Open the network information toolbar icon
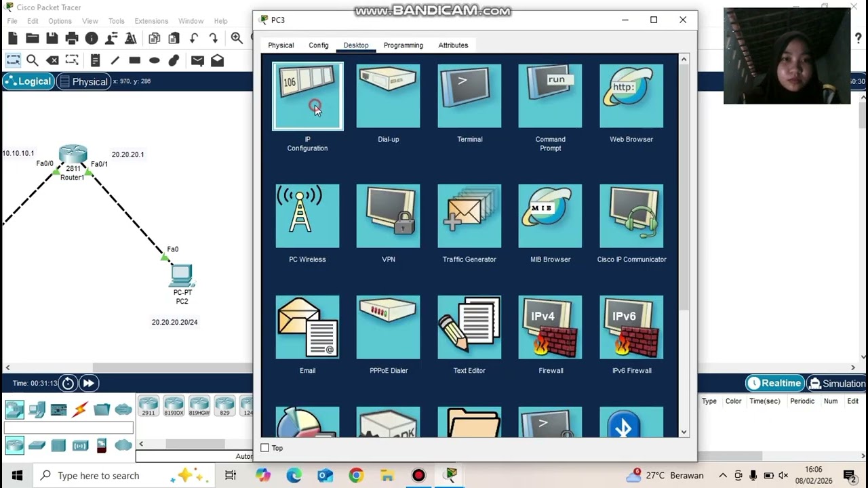The height and width of the screenshot is (488, 868). 92,38
